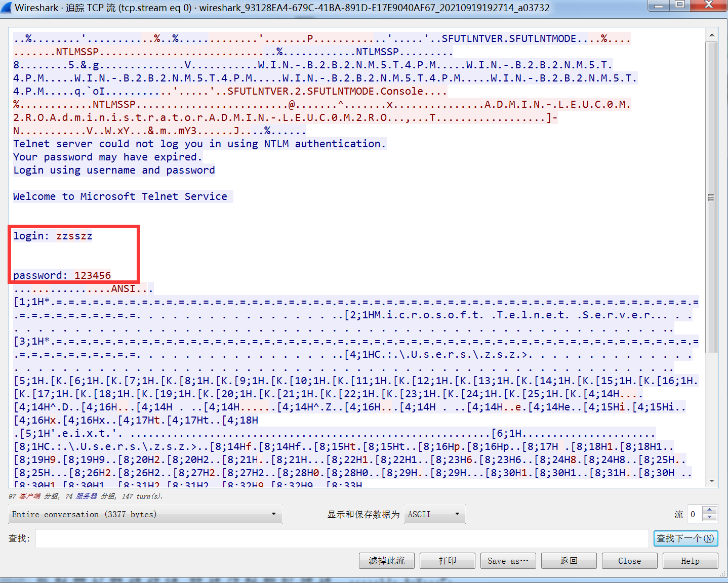
Task: Close the window with title bar X
Action: coord(709,6)
